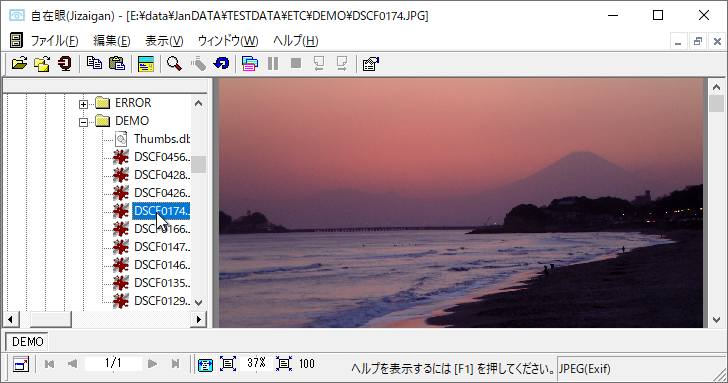Select the ERROR folder

coord(133,103)
